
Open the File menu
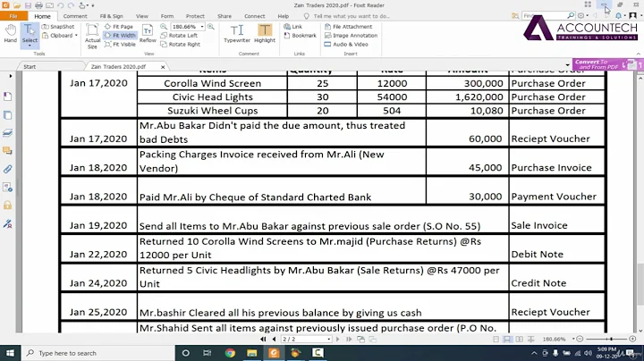point(13,16)
